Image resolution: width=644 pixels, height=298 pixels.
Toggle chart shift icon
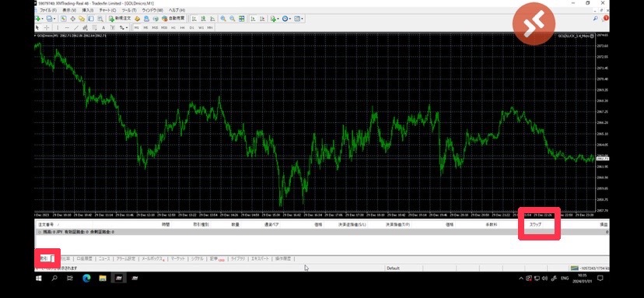262,19
